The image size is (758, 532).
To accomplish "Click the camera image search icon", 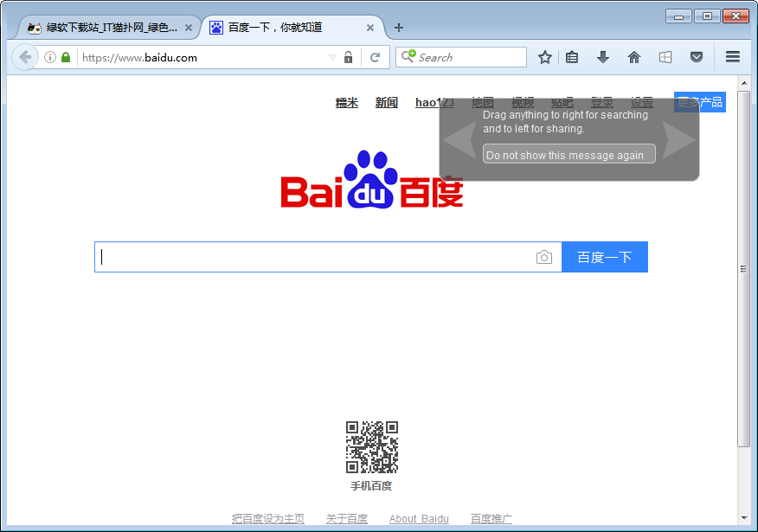I will pyautogui.click(x=544, y=257).
